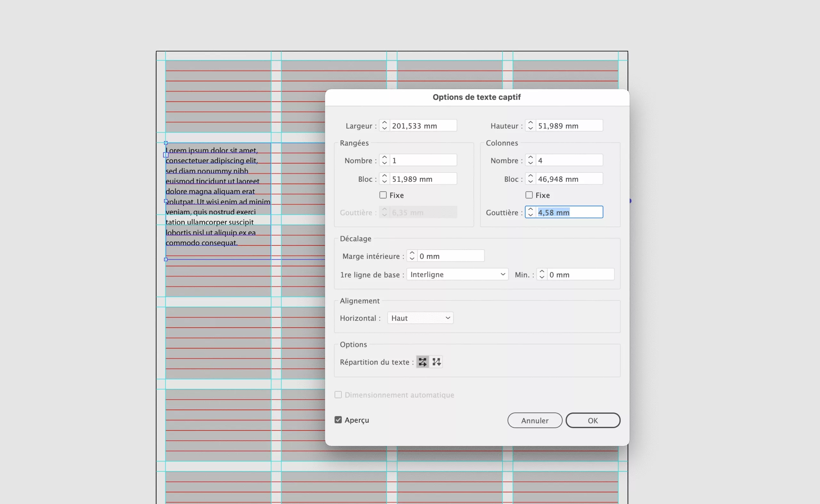820x504 pixels.
Task: Open the 1re ligne de base dropdown
Action: [457, 274]
